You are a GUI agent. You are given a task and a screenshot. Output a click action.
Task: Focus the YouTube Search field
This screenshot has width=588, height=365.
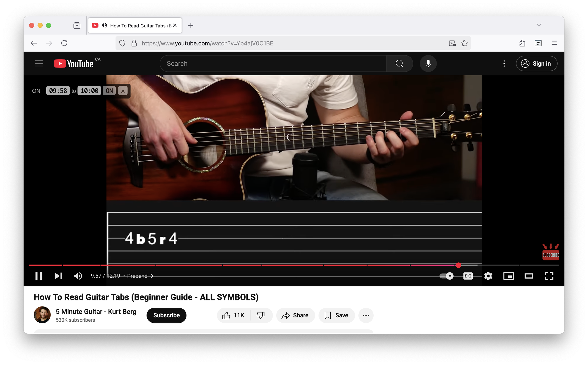point(273,63)
